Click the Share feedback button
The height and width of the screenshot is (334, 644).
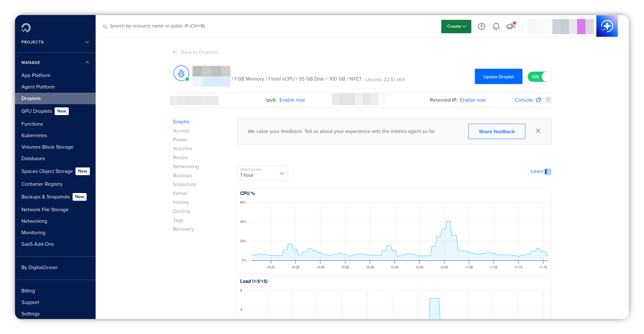click(x=497, y=131)
